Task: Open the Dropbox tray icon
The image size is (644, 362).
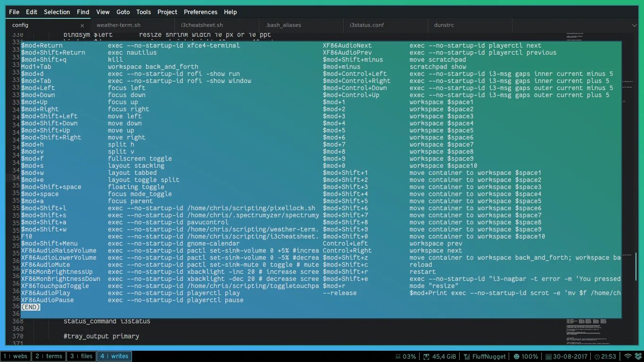Action: pos(638,356)
